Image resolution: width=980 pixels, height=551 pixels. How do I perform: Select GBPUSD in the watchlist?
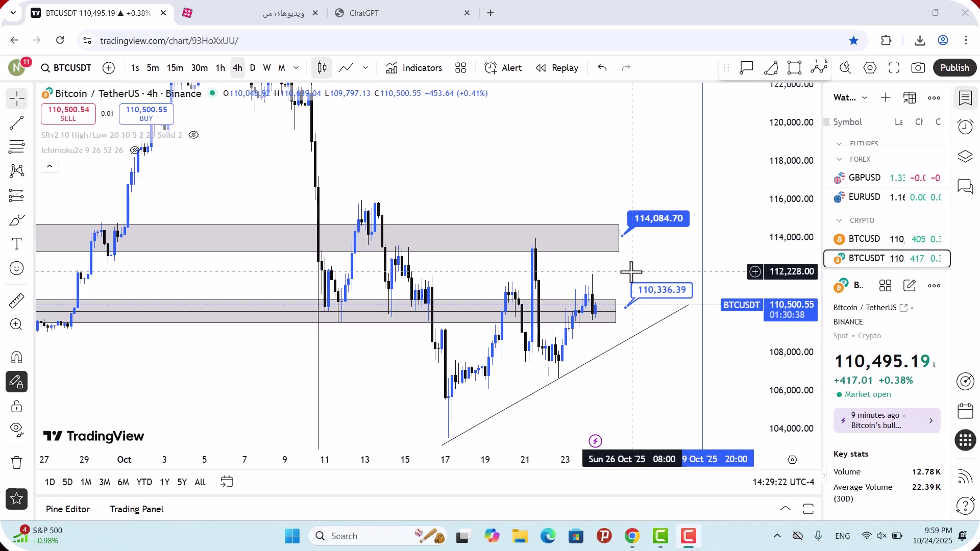(x=887, y=178)
